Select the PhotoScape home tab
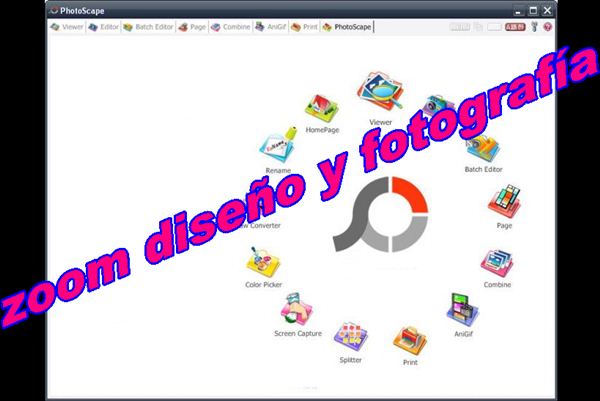600x401 pixels. pyautogui.click(x=347, y=27)
